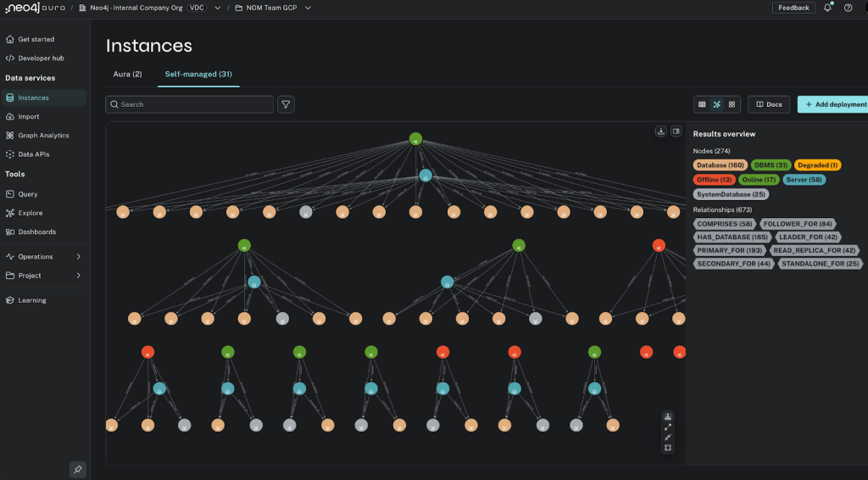
Task: Click the filter funnel icon beside search
Action: pyautogui.click(x=286, y=104)
